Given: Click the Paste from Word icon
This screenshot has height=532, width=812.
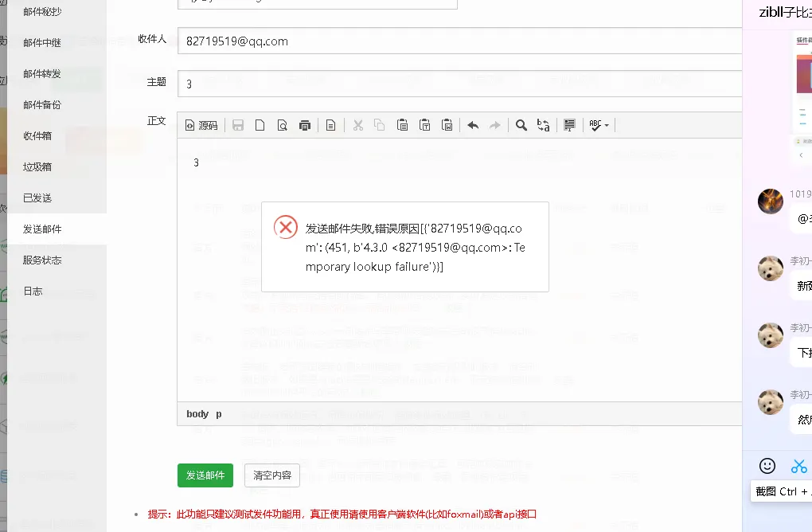Looking at the screenshot, I should [x=447, y=125].
